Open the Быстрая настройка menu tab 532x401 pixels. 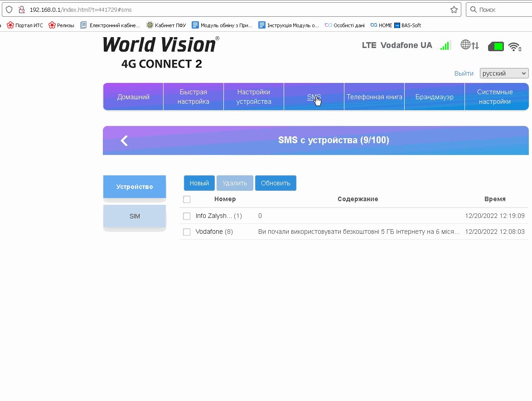(x=193, y=97)
